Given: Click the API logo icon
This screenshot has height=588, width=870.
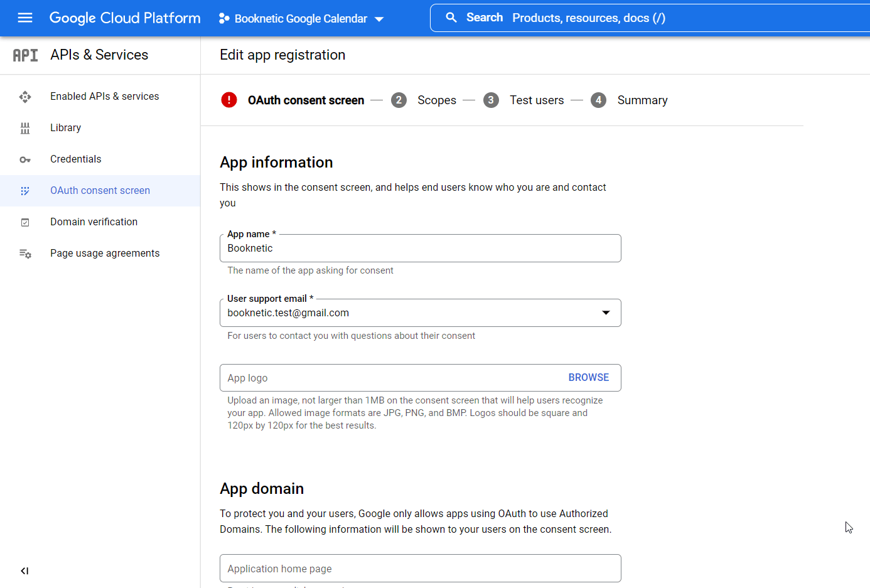Looking at the screenshot, I should [x=26, y=55].
